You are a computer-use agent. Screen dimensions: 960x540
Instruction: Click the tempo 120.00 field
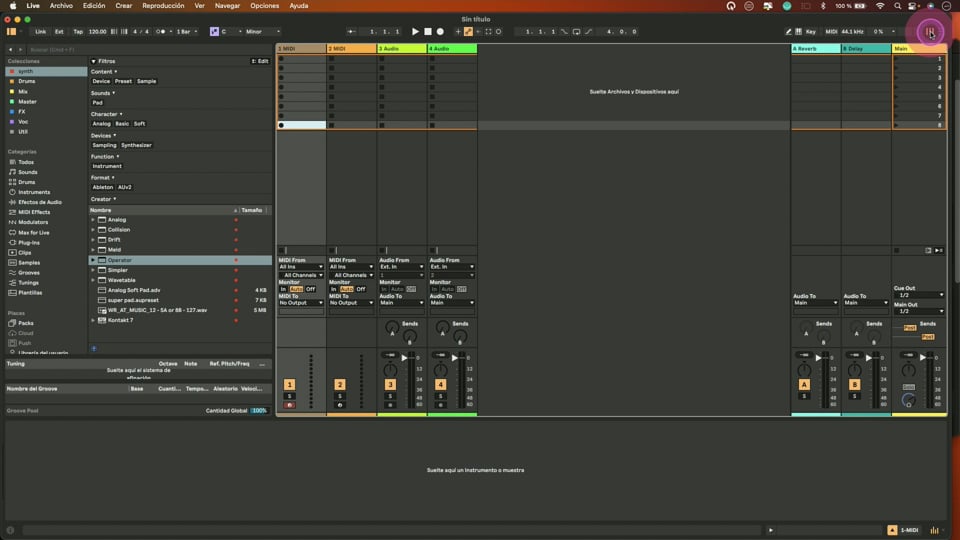click(97, 32)
